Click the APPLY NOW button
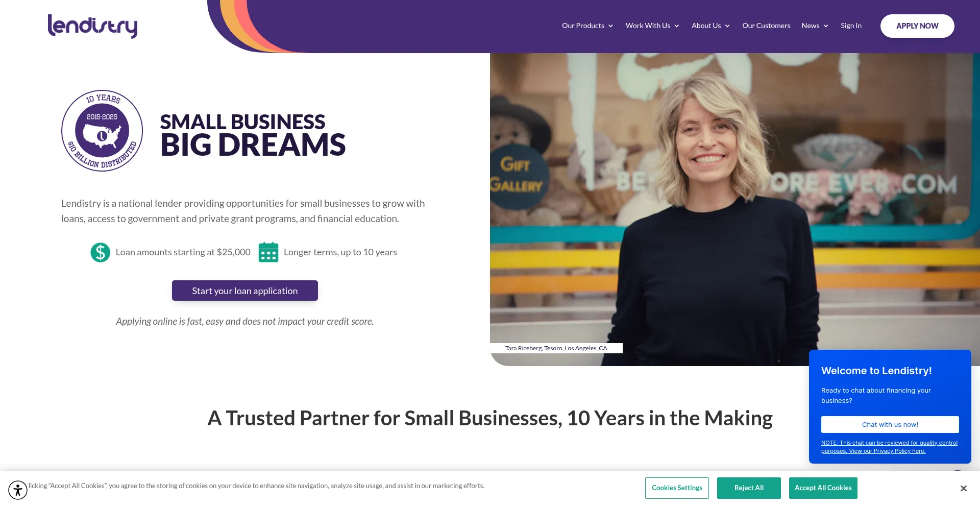This screenshot has height=507, width=980. 917,26
